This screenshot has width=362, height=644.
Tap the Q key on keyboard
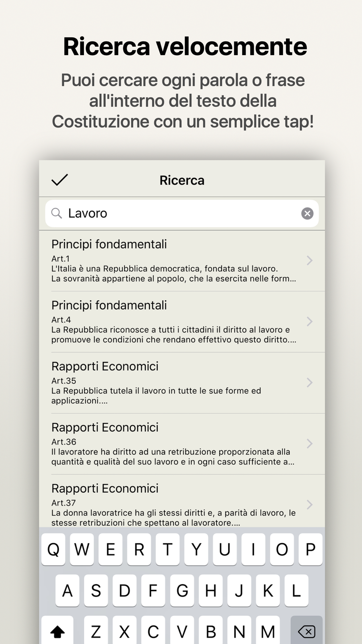click(53, 549)
